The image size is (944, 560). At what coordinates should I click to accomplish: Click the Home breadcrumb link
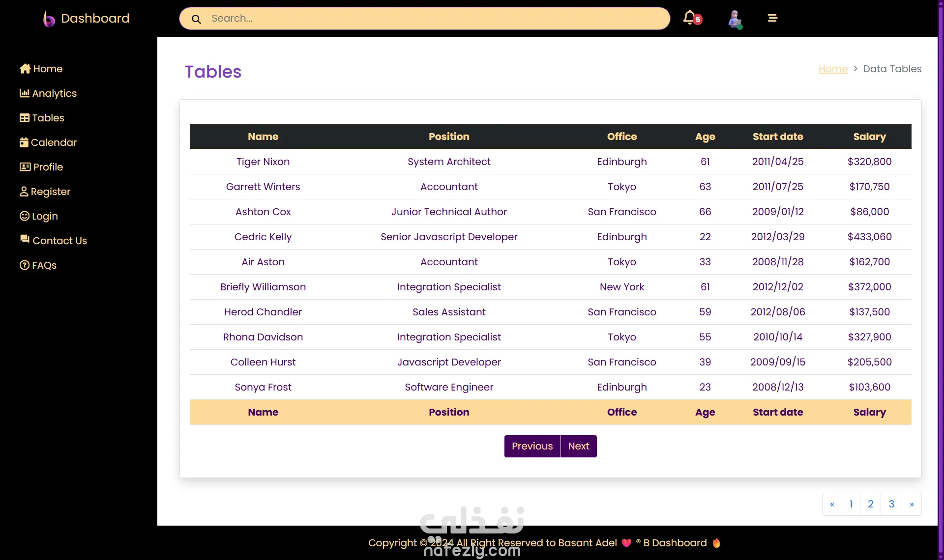pos(833,69)
